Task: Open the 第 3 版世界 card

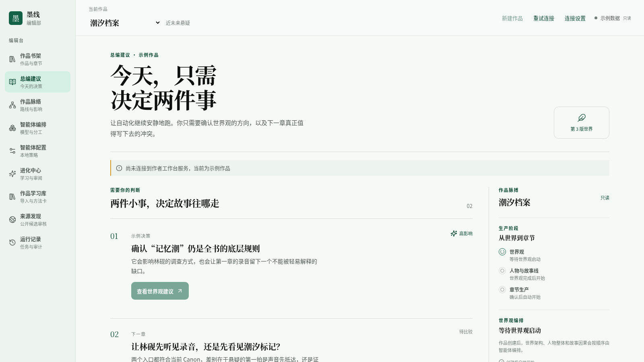Action: pyautogui.click(x=582, y=123)
